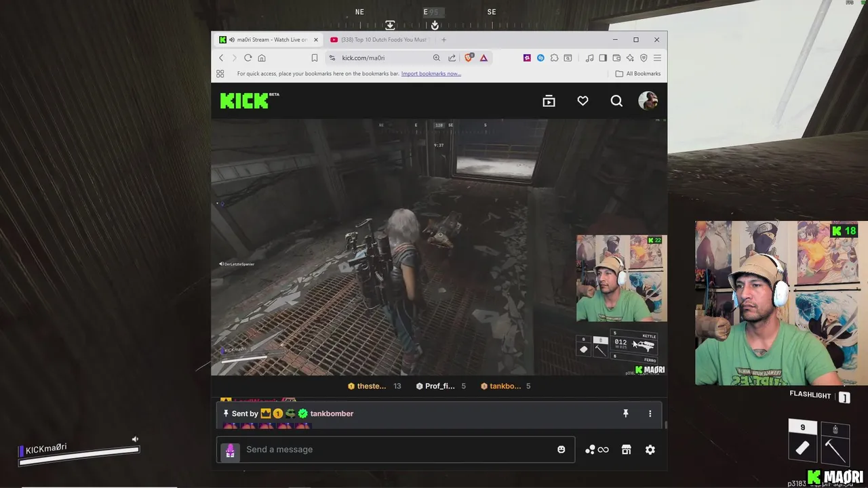The image size is (868, 488).
Task: Select bandage item slot showing 9
Action: coord(802,442)
